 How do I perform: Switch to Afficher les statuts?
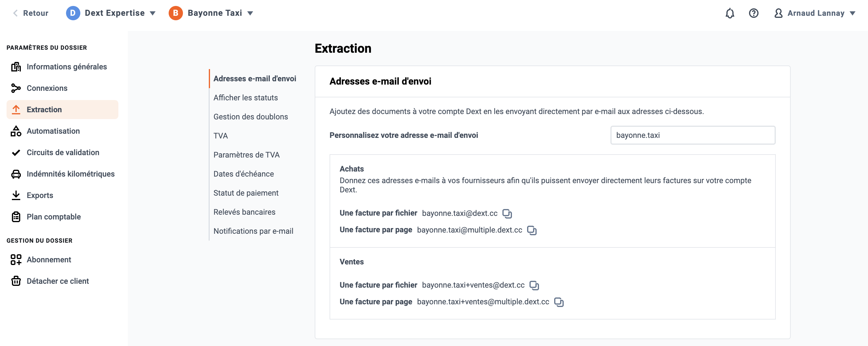245,98
